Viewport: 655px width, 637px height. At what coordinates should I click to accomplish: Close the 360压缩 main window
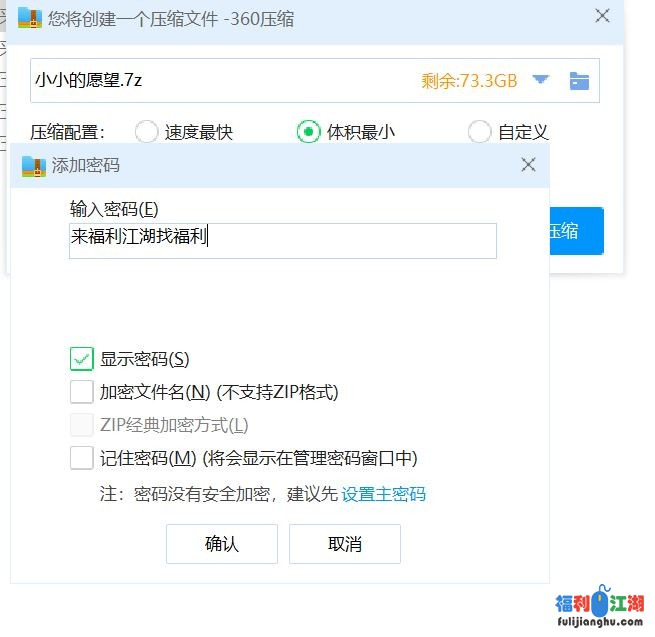[x=602, y=16]
